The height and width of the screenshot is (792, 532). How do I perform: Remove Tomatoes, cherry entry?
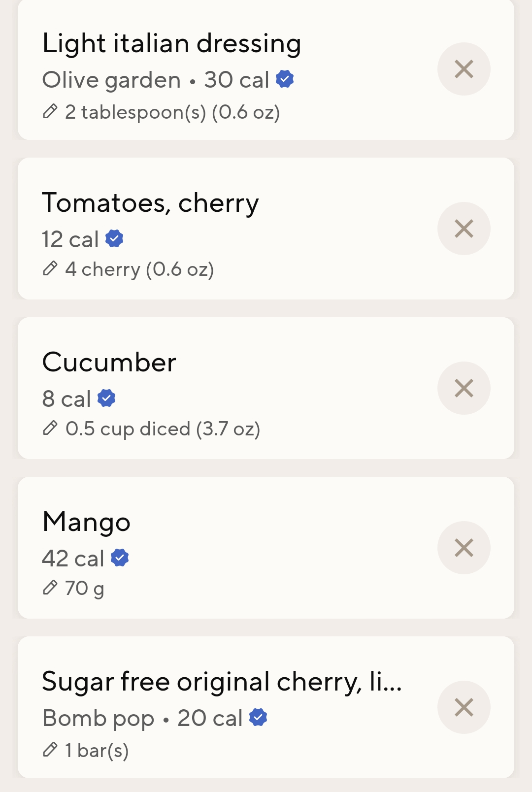click(x=464, y=229)
